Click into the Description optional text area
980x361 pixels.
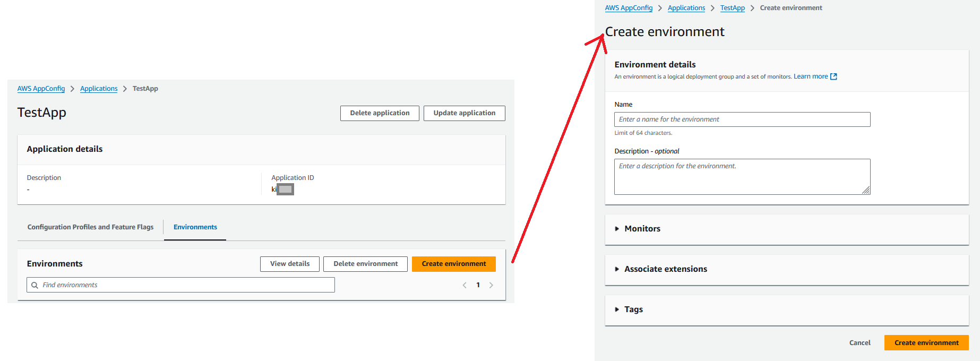pyautogui.click(x=742, y=177)
